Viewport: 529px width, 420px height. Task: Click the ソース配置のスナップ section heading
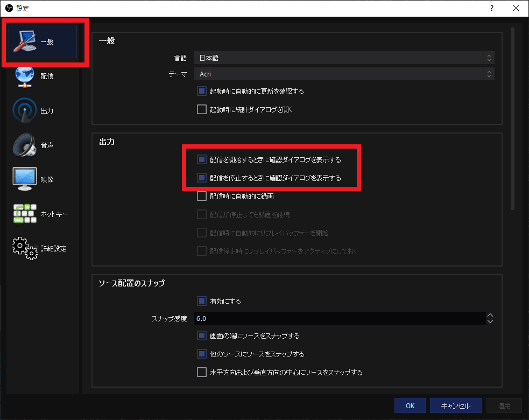(131, 283)
